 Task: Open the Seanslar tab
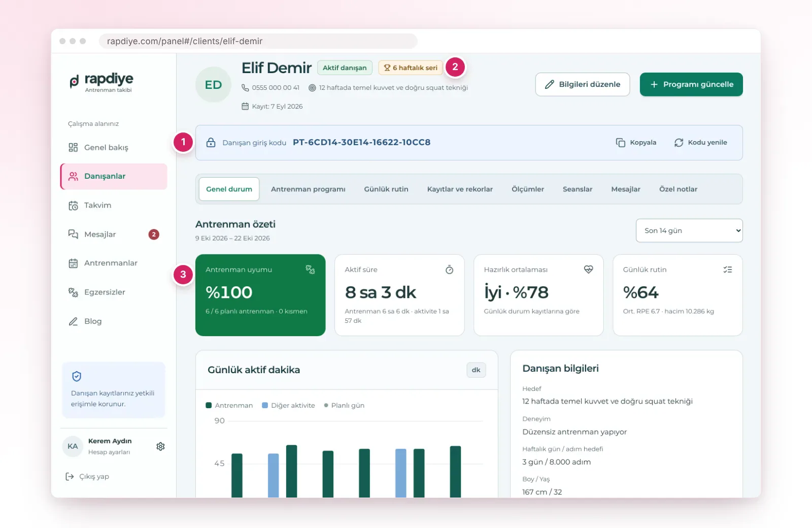[x=578, y=189]
